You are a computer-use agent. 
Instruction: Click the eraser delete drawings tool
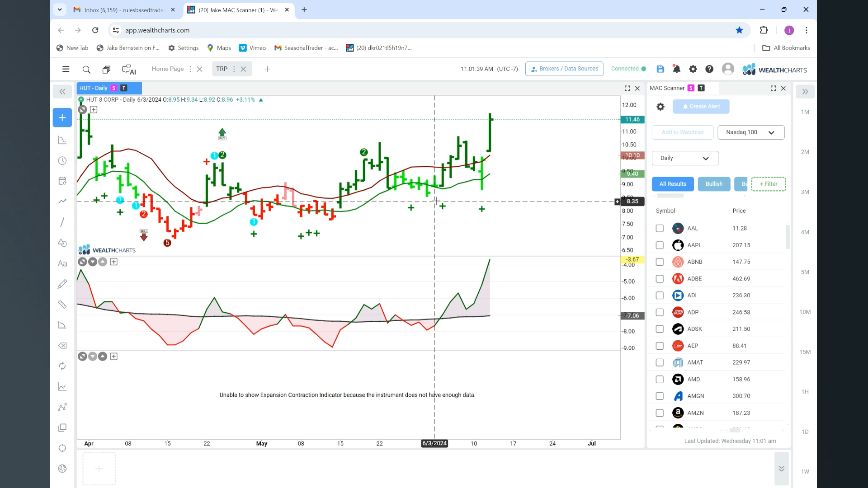coord(62,346)
